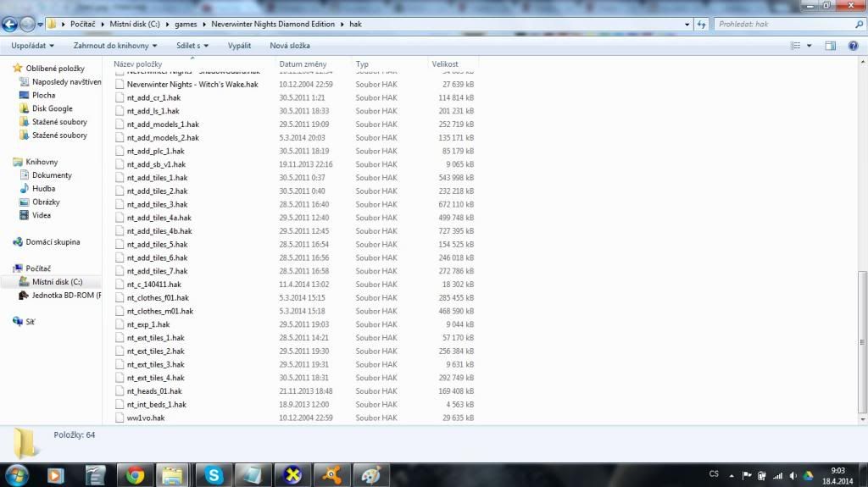Select file nt_clothes_m01.hak
Screen dimensions: 868x487
(x=160, y=311)
